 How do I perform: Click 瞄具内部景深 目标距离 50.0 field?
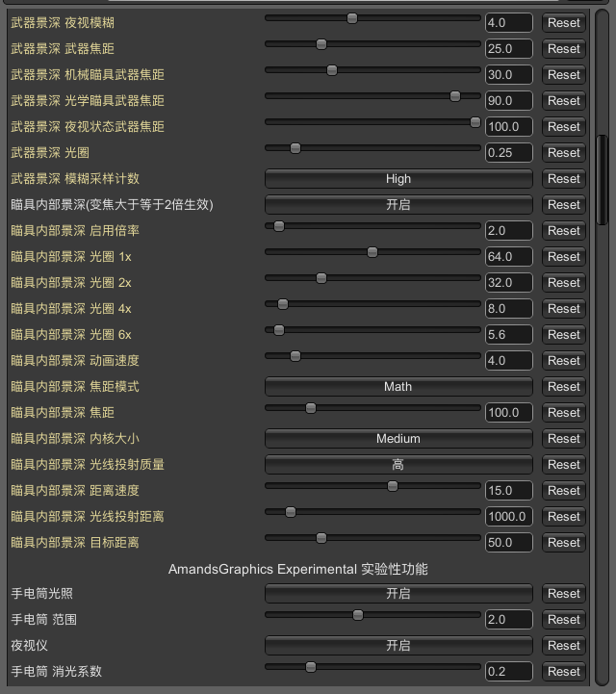click(509, 543)
